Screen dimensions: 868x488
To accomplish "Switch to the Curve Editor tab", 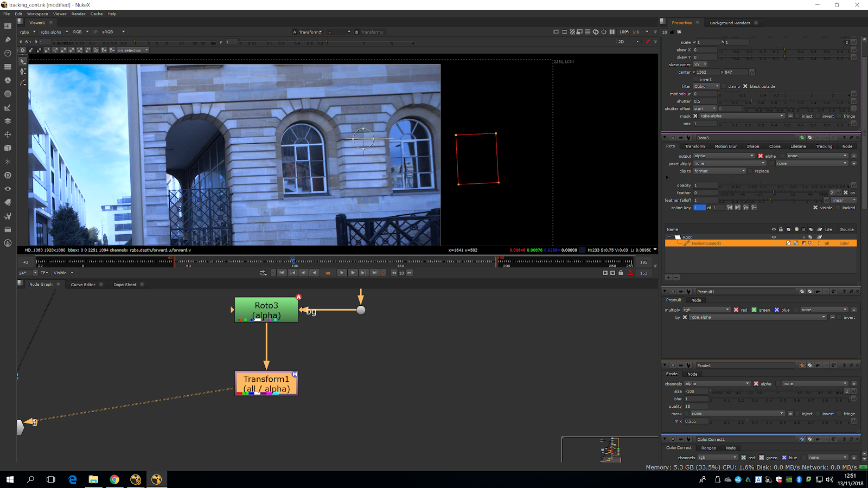I will pyautogui.click(x=83, y=285).
